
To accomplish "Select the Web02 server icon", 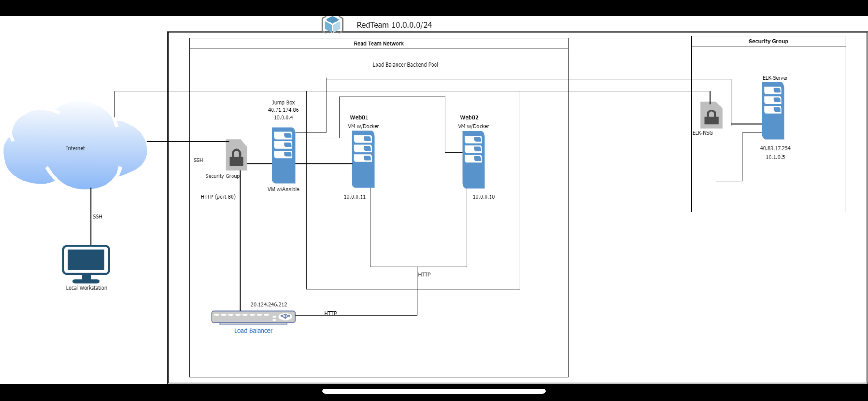I will point(473,160).
